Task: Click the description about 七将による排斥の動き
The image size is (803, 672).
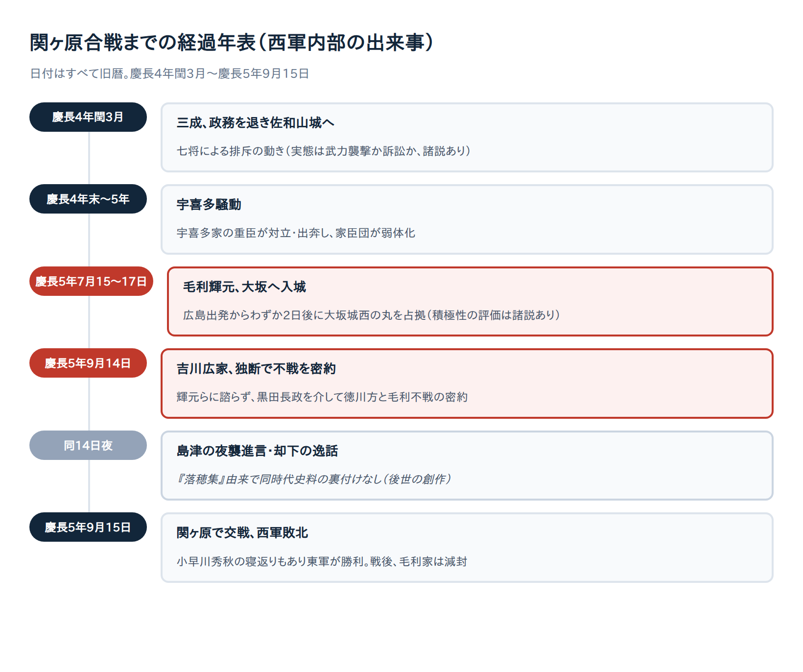Action: click(324, 151)
